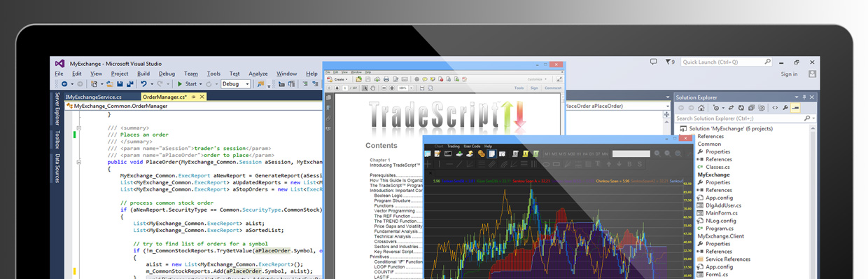868x279 pixels.
Task: Click the Print icon in the PDF reader
Action: point(386,79)
